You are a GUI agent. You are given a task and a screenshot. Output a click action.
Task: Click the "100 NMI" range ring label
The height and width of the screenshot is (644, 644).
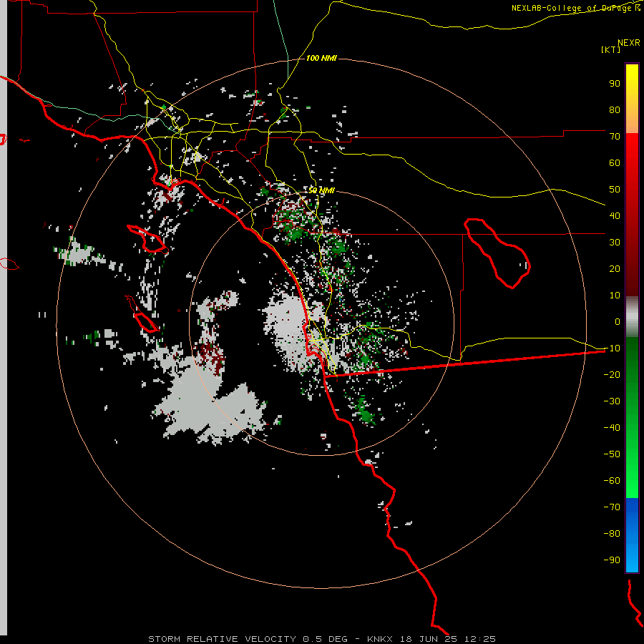tap(321, 59)
